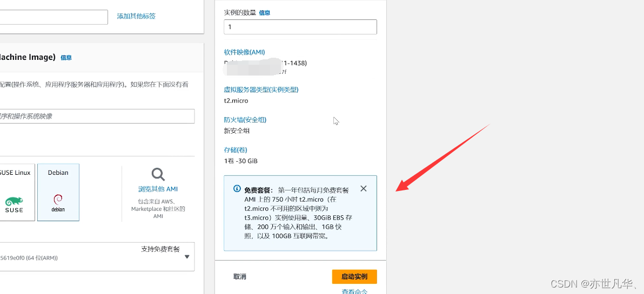The height and width of the screenshot is (294, 644).
Task: Select the Debian AMI card
Action: pos(58,192)
